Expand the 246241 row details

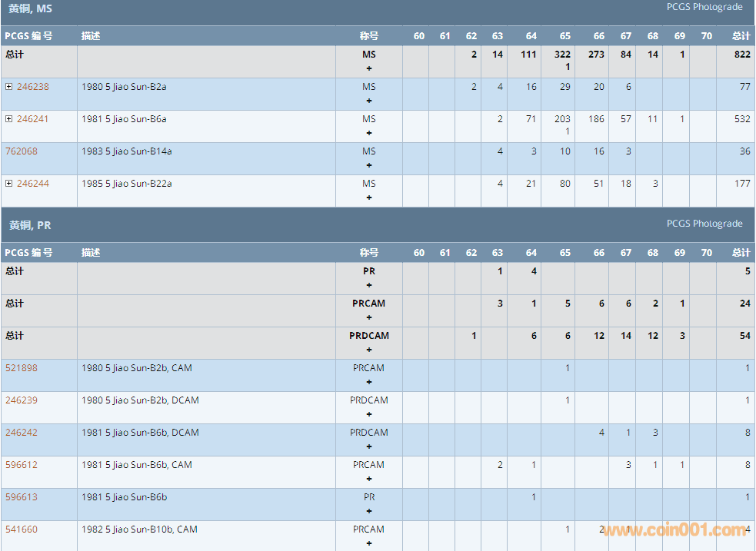pos(9,119)
